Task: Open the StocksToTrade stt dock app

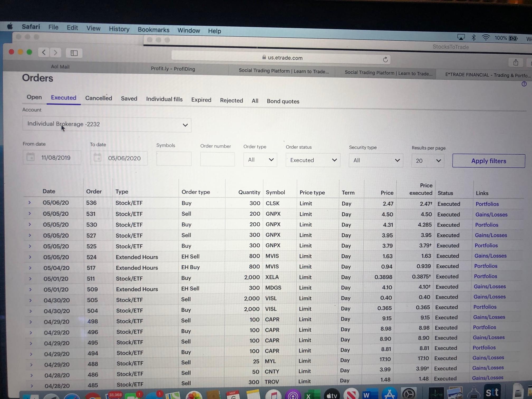Action: tap(492, 392)
